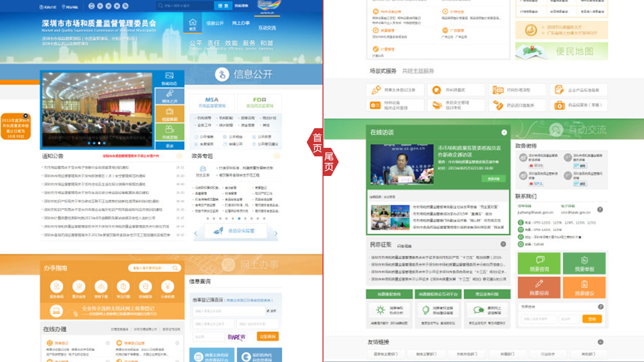The height and width of the screenshot is (362, 644).
Task: Expand 通知公告 with the plus icon
Action: click(179, 156)
